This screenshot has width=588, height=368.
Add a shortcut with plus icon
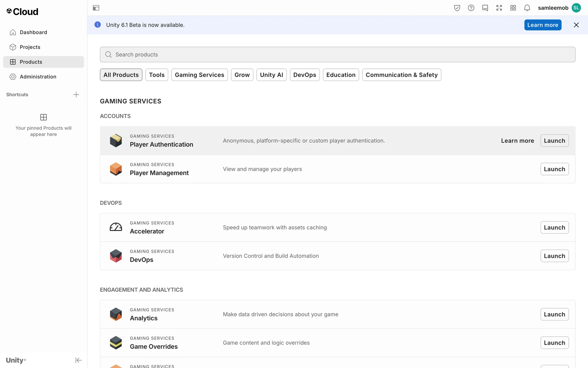coord(76,94)
